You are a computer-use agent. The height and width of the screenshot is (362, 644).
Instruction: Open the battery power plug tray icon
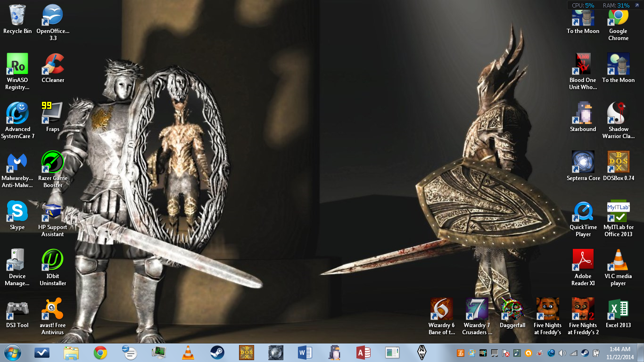(596, 353)
